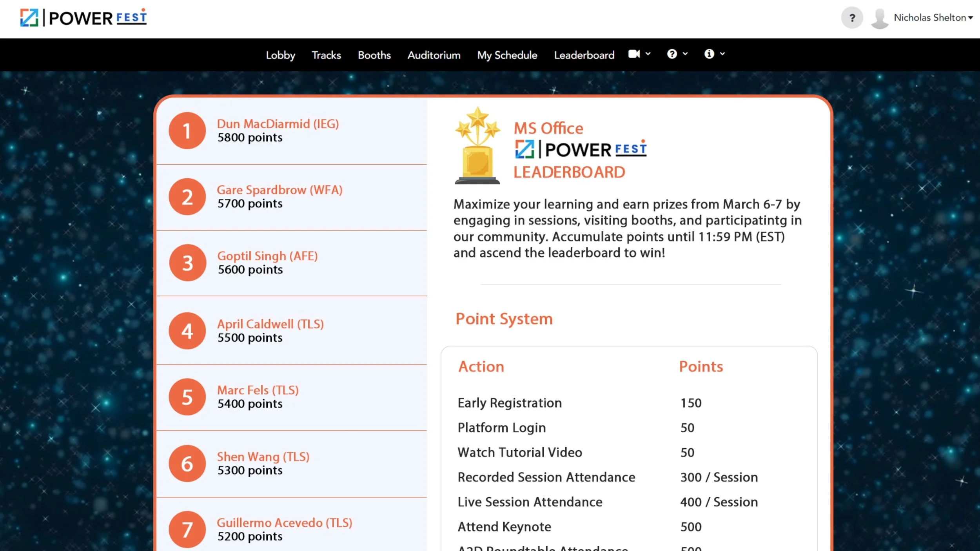Expand the chevron next to the camera icon
The image size is (980, 551).
(649, 54)
